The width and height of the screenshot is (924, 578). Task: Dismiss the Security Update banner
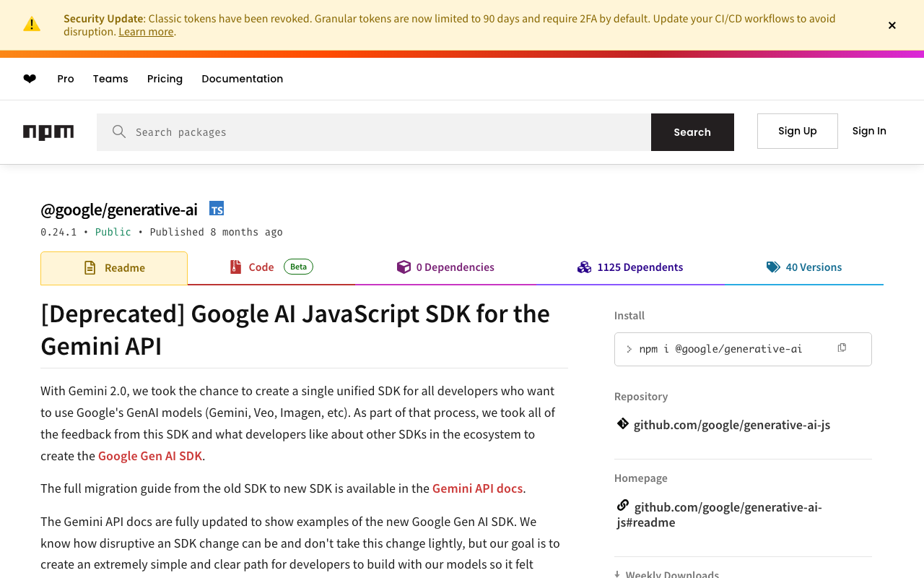pyautogui.click(x=892, y=25)
